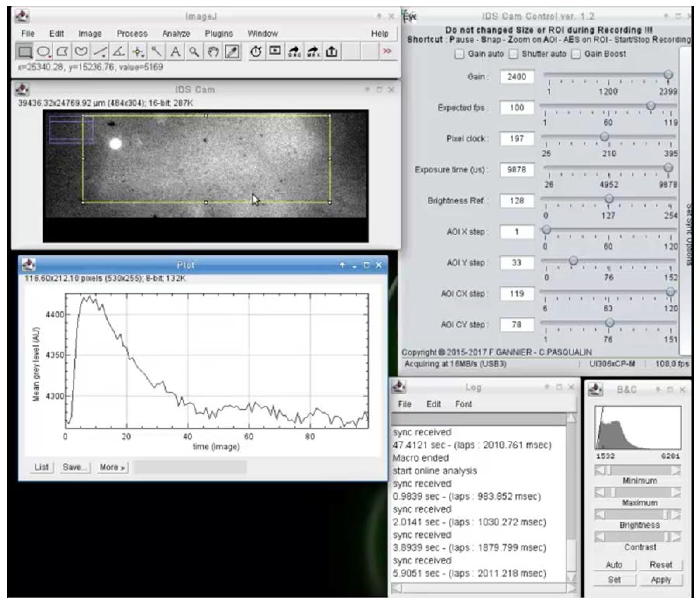Open the Plugins menu
The height and width of the screenshot is (605, 700).
click(x=219, y=33)
